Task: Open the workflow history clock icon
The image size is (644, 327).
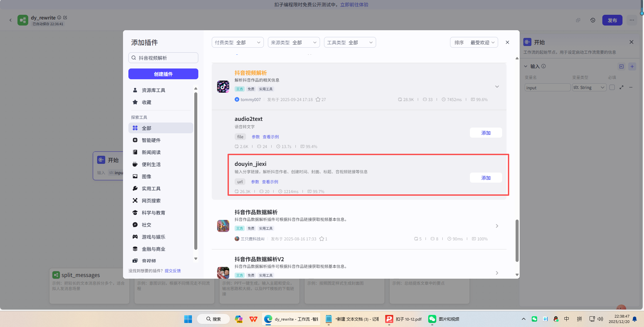Action: click(593, 20)
